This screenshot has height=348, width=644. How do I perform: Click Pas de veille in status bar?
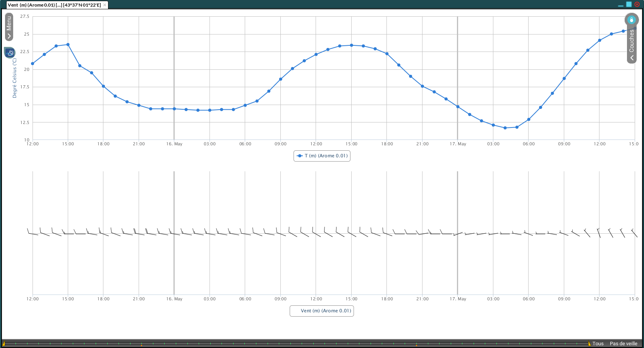623,344
